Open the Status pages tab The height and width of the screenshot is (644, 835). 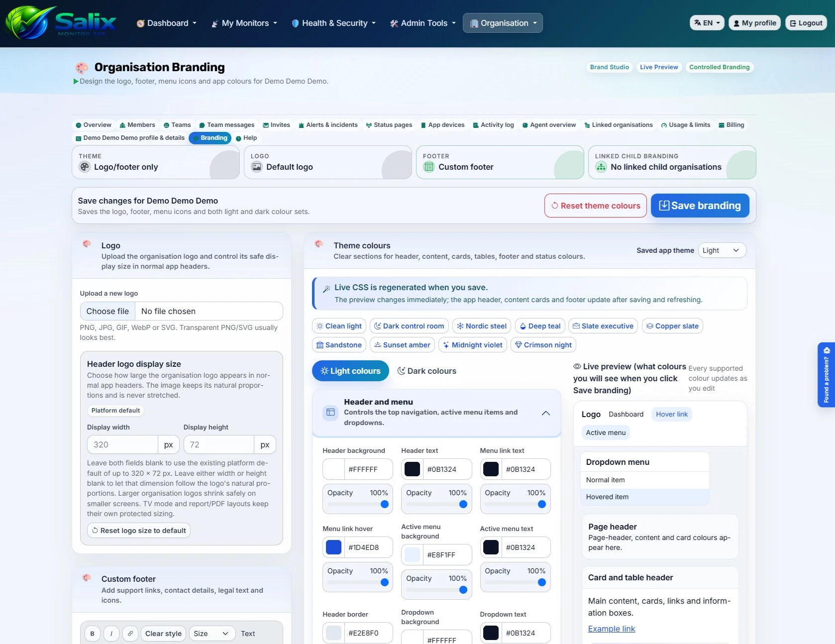click(389, 125)
